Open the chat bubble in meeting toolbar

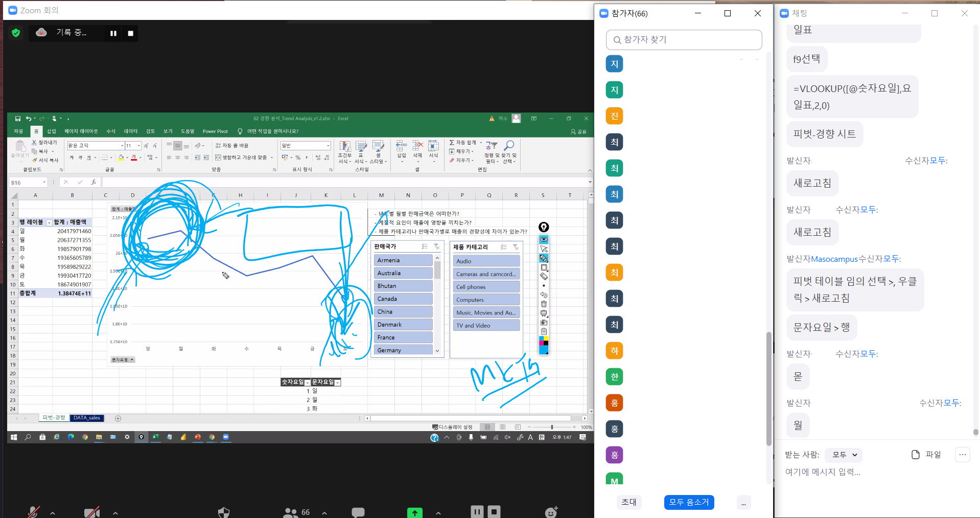click(358, 512)
